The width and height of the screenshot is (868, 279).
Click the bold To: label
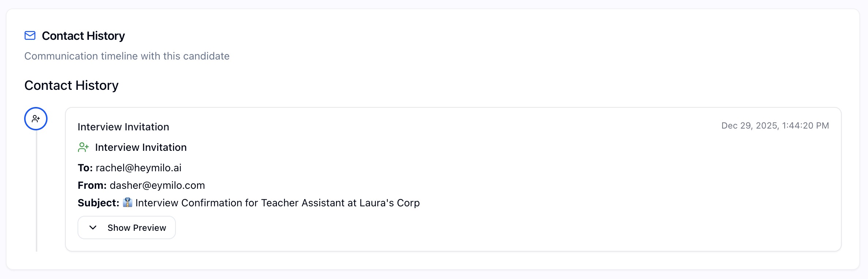(x=85, y=168)
